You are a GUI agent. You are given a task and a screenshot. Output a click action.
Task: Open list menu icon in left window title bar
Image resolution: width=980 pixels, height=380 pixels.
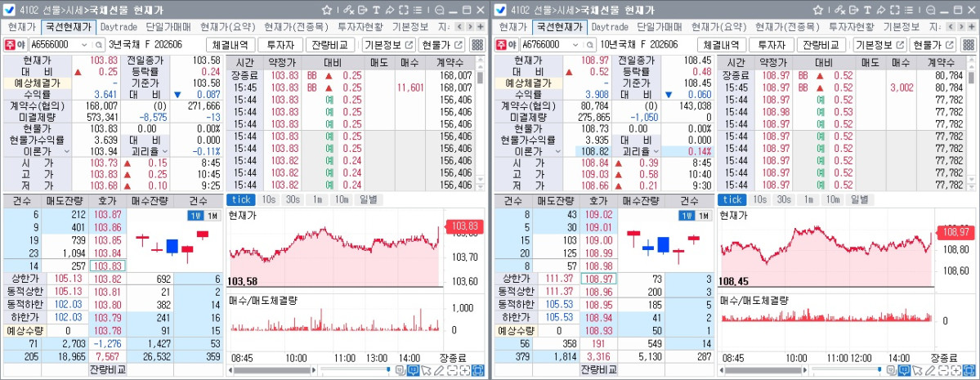coord(417,10)
